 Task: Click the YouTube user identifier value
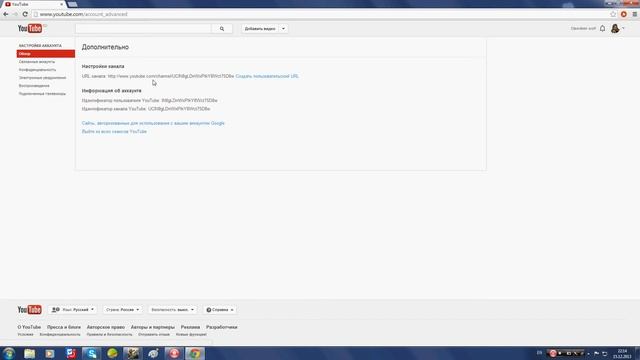pyautogui.click(x=189, y=100)
